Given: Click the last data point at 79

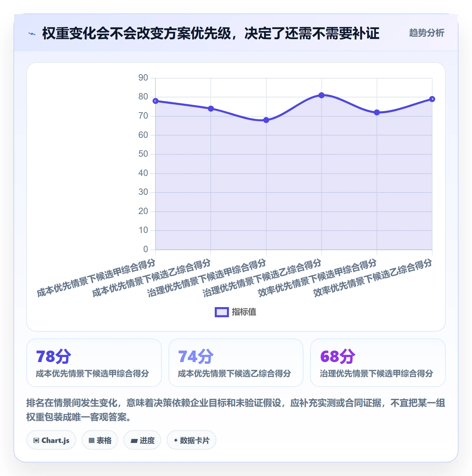Looking at the screenshot, I should [x=432, y=99].
